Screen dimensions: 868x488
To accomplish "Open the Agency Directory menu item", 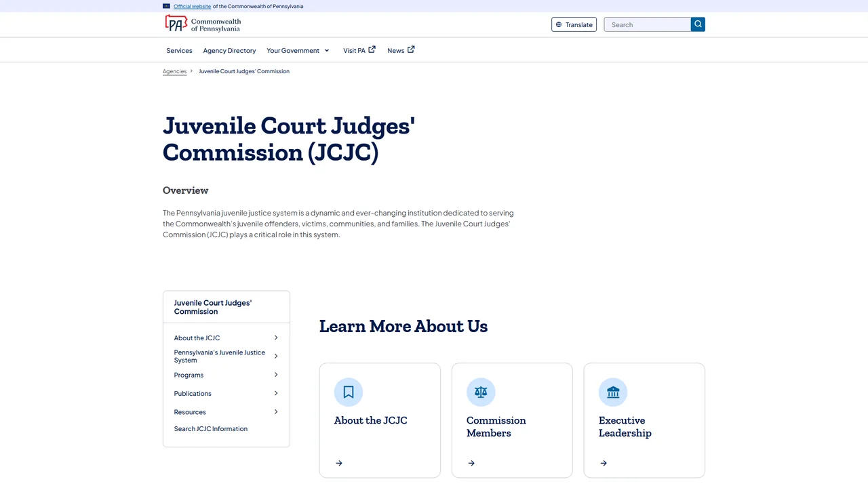I will 229,51.
